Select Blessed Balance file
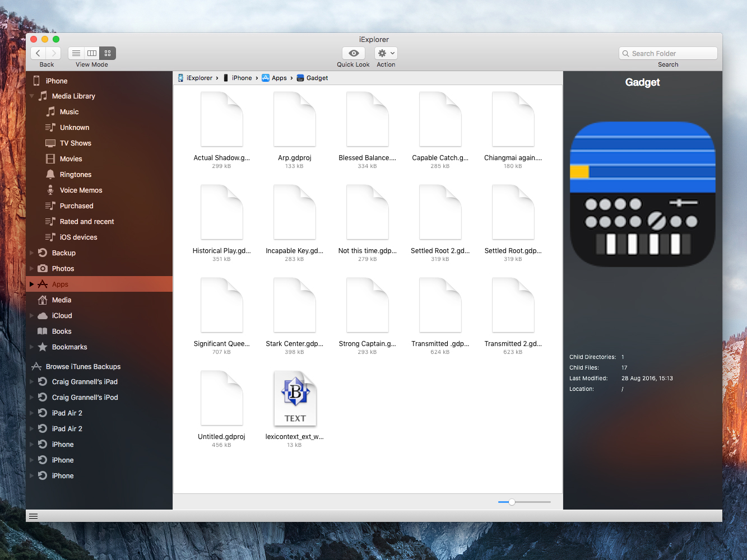 point(368,130)
